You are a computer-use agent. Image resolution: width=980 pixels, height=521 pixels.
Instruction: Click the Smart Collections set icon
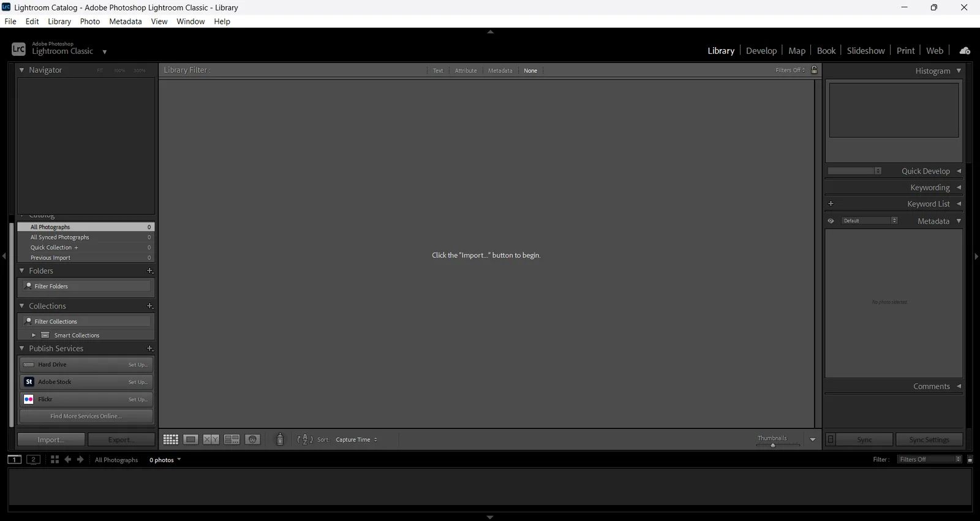click(45, 335)
